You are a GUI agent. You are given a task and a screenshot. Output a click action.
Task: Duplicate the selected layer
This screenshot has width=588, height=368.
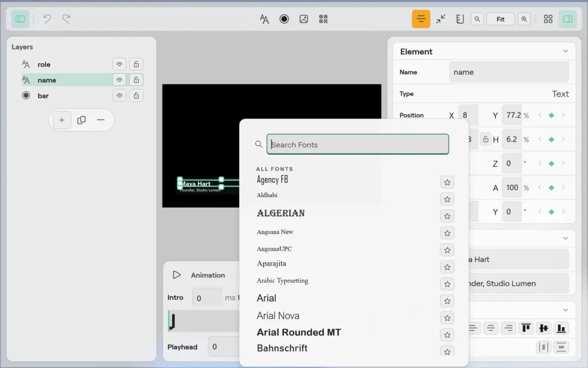[82, 120]
